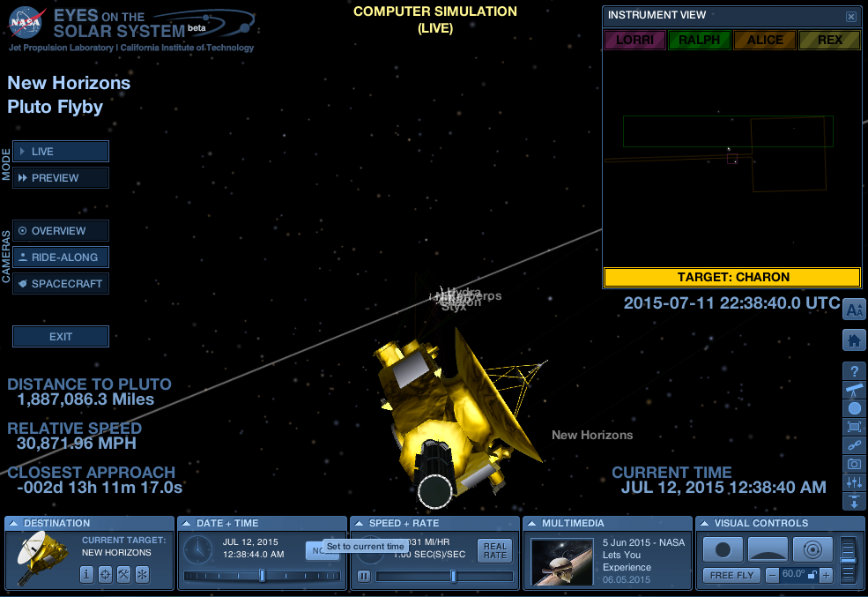Open the info icon in the Destination panel
This screenshot has height=597, width=868.
(85, 574)
